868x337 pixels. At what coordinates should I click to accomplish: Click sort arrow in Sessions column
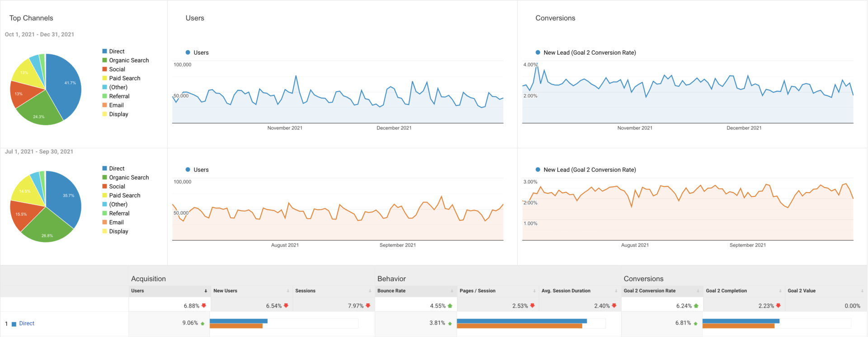pyautogui.click(x=370, y=291)
